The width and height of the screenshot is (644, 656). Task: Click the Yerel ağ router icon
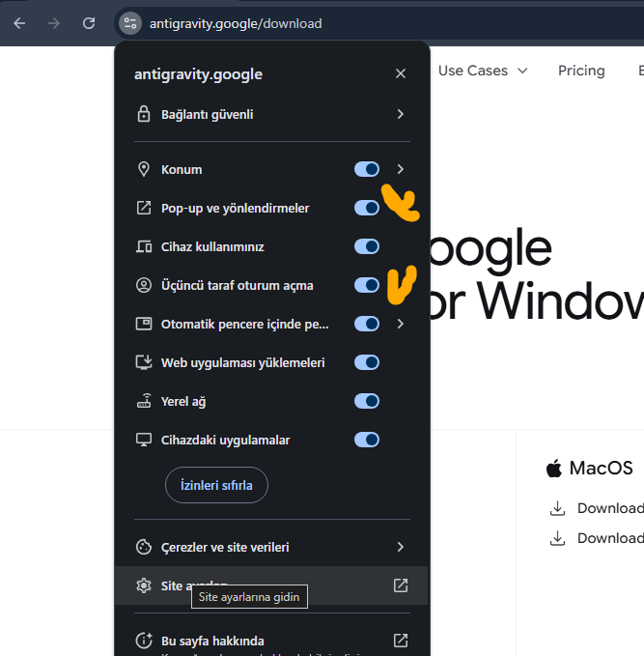pyautogui.click(x=144, y=400)
